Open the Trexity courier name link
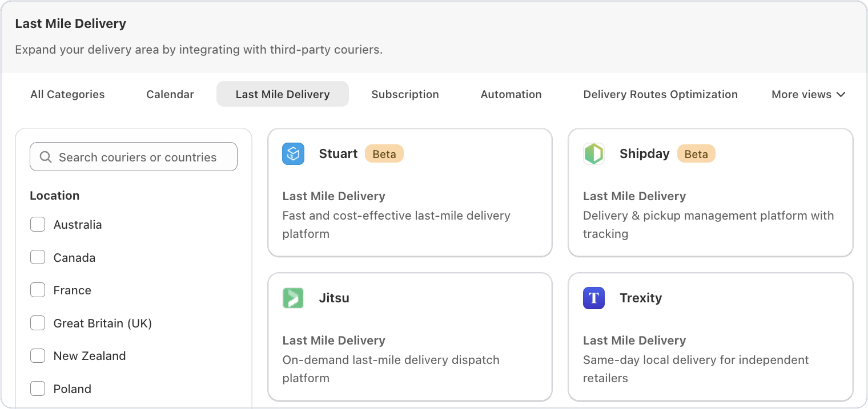This screenshot has height=409, width=868. click(x=641, y=298)
